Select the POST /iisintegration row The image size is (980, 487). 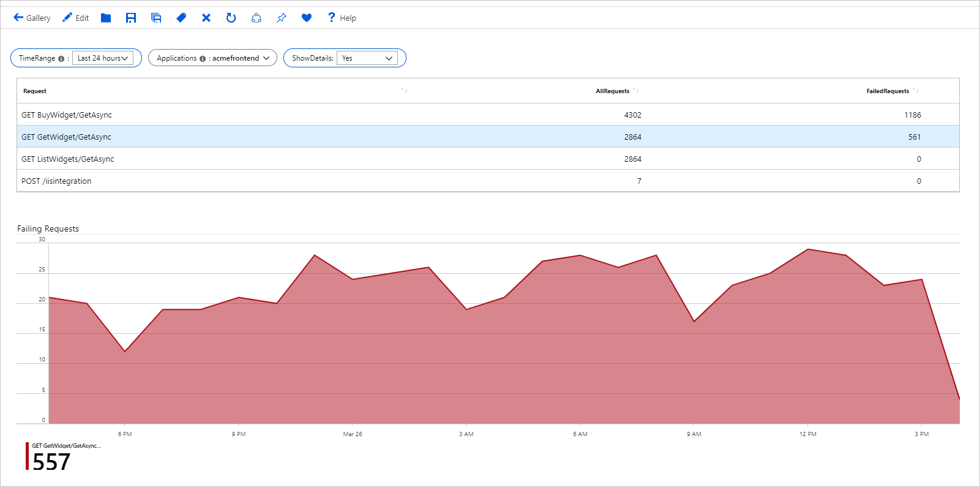[488, 181]
